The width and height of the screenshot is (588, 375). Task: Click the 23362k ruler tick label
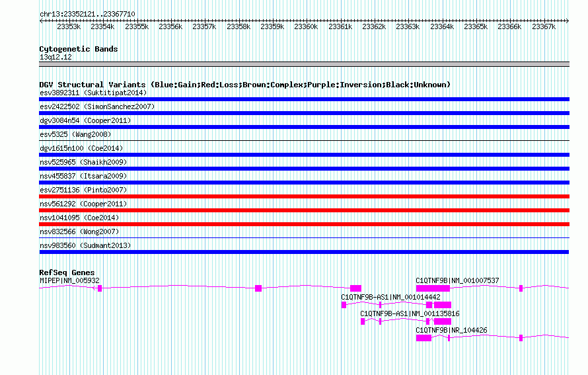374,26
